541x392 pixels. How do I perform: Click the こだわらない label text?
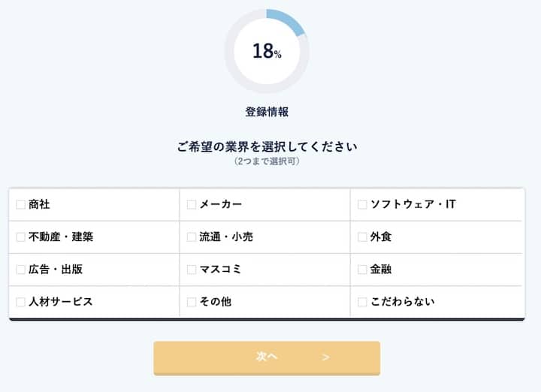coord(402,302)
